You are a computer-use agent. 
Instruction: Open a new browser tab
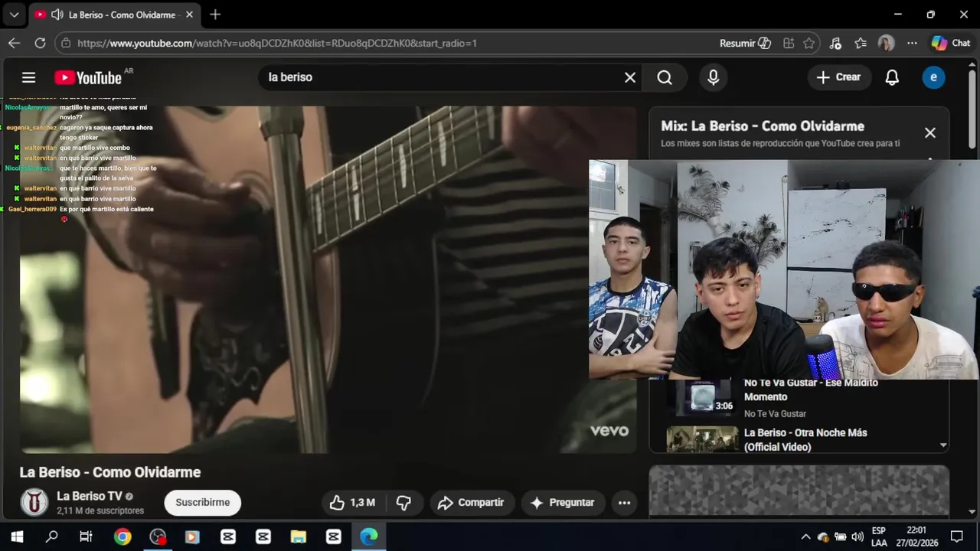215,15
